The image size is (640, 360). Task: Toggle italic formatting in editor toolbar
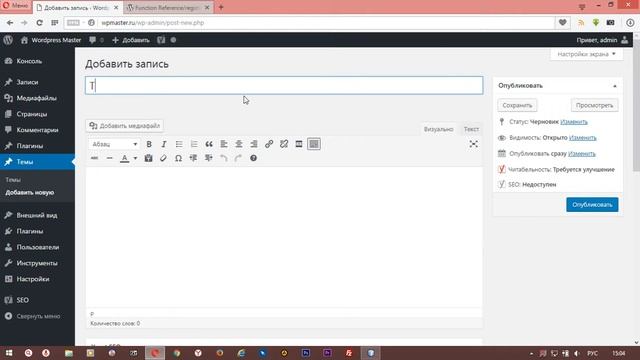164,144
